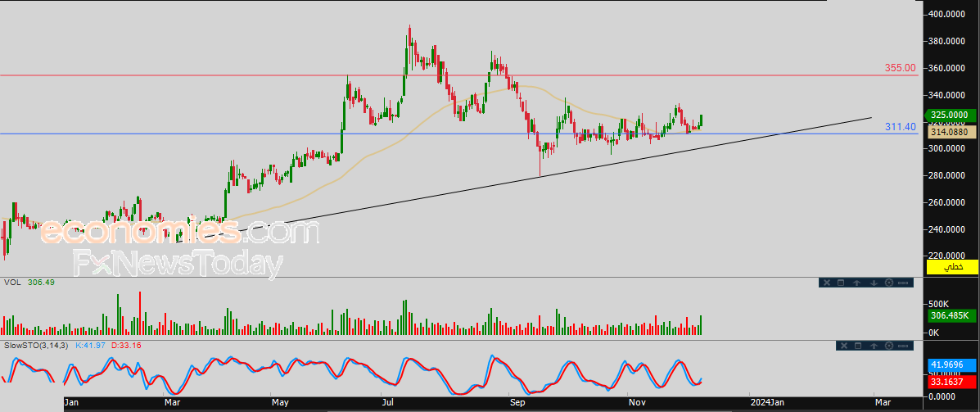Click the 355.00 resistance level label
The image size is (980, 412).
[x=900, y=67]
